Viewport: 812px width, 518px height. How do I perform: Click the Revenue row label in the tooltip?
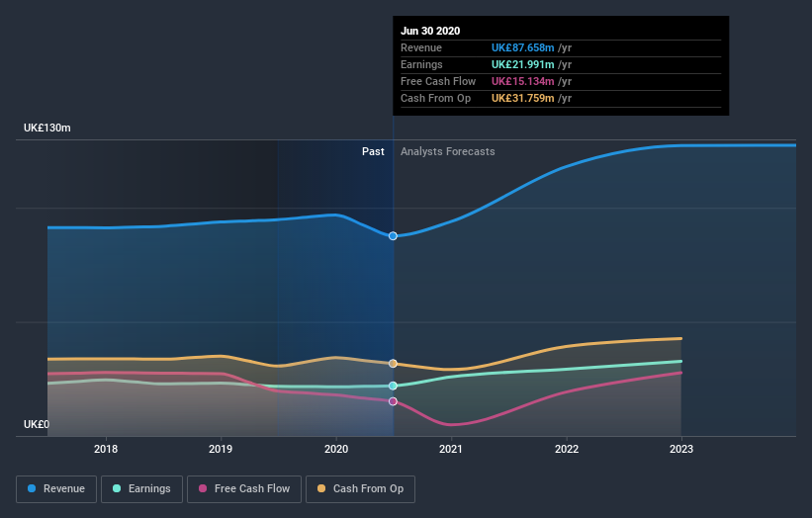pyautogui.click(x=421, y=47)
